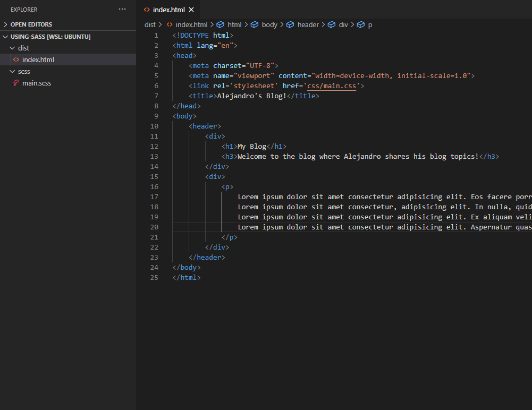Switch to the index.html tab

point(168,10)
